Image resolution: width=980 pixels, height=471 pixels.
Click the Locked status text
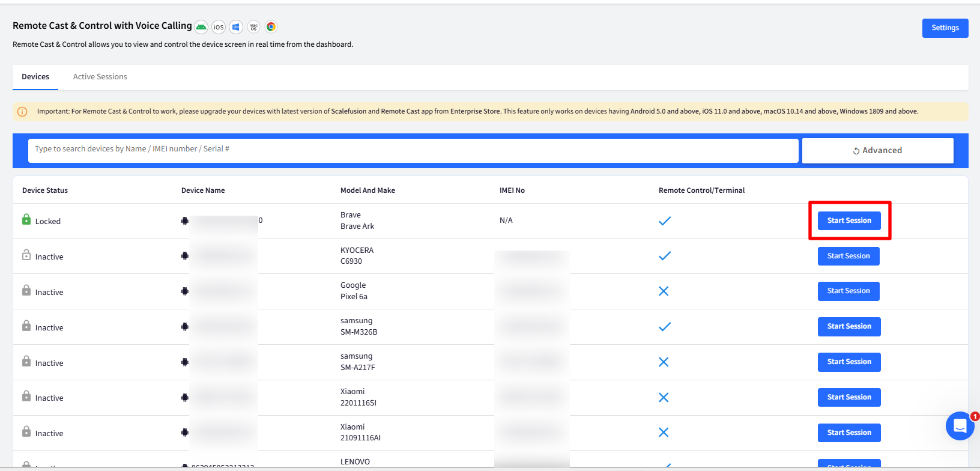(48, 222)
